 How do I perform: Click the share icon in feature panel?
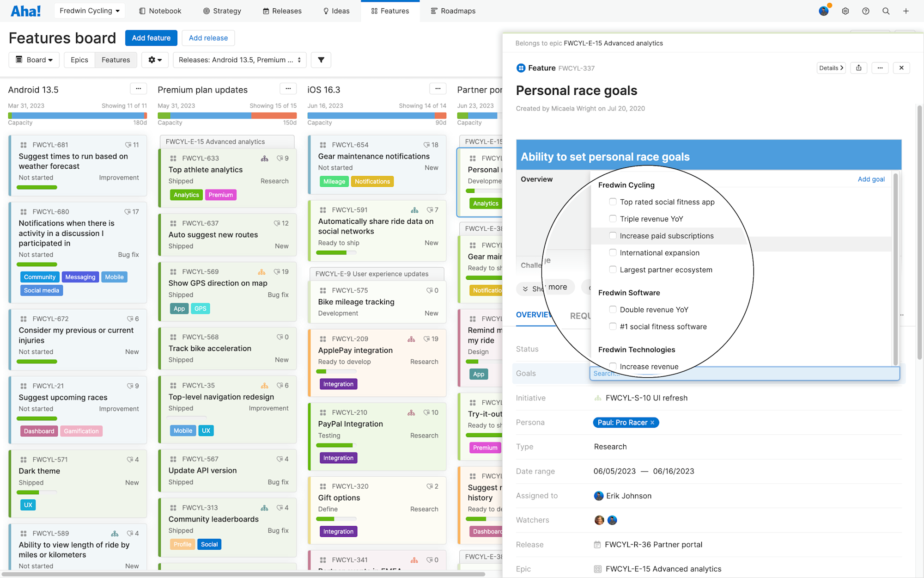tap(858, 68)
